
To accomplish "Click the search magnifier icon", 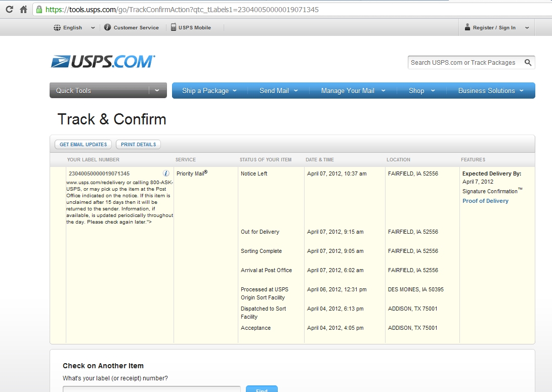I will coord(528,62).
